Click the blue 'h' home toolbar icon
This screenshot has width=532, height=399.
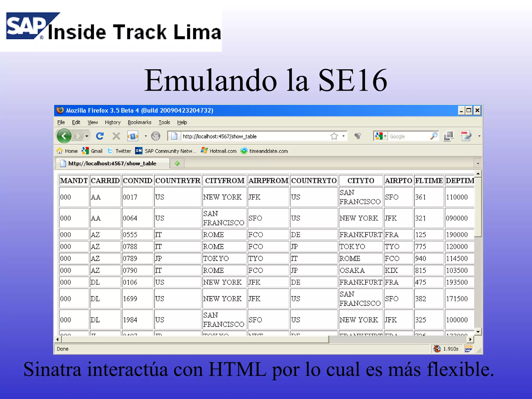pyautogui.click(x=133, y=136)
